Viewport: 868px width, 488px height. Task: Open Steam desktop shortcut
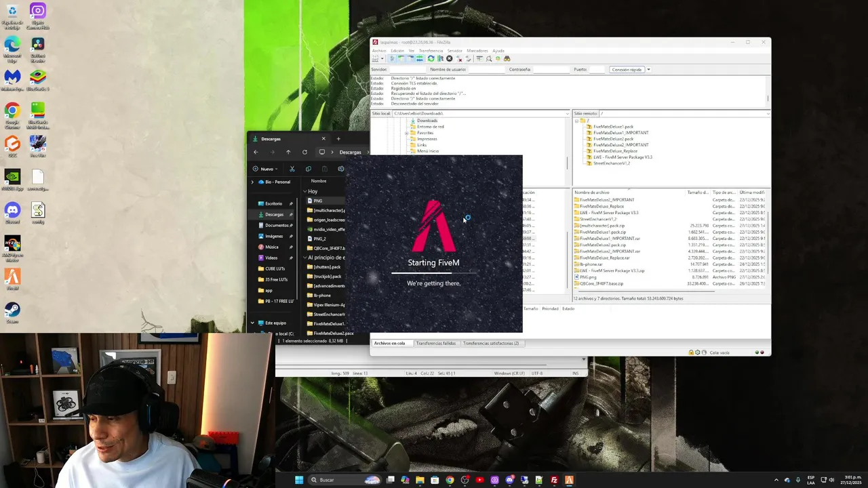tap(12, 312)
